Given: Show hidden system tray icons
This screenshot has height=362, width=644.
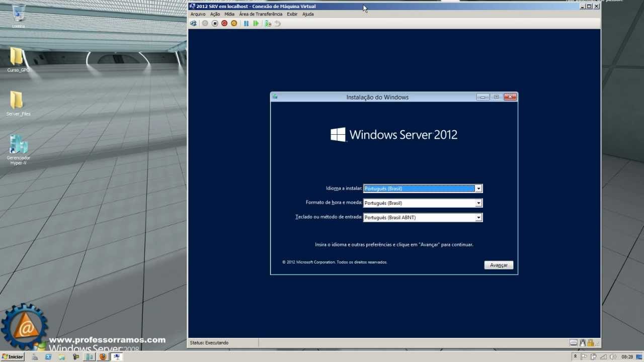Looking at the screenshot, I should coord(575,356).
